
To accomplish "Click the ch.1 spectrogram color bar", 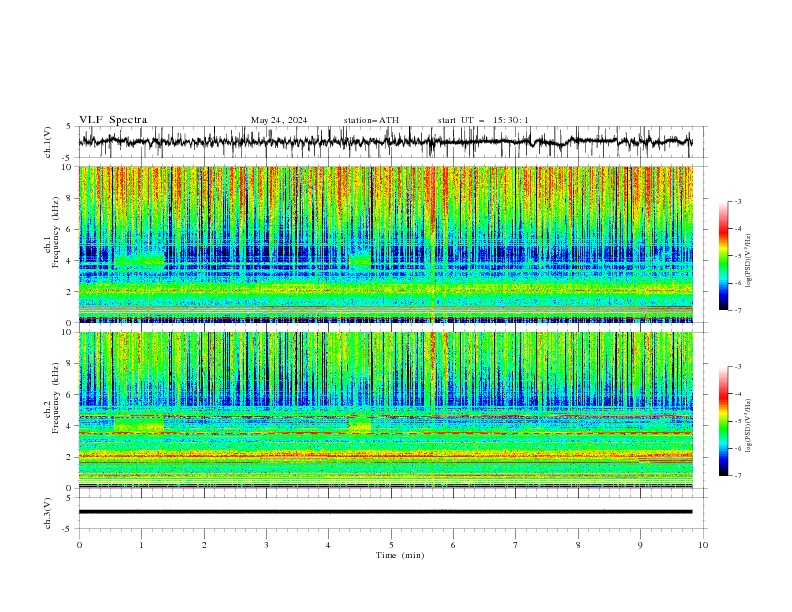I will click(723, 256).
